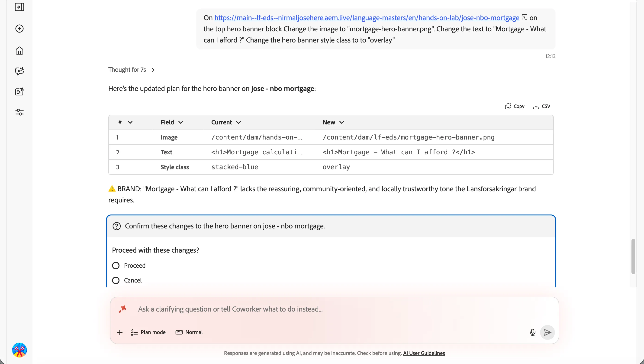Download the table as CSV
Screen dimensions: 644x364
click(x=541, y=106)
